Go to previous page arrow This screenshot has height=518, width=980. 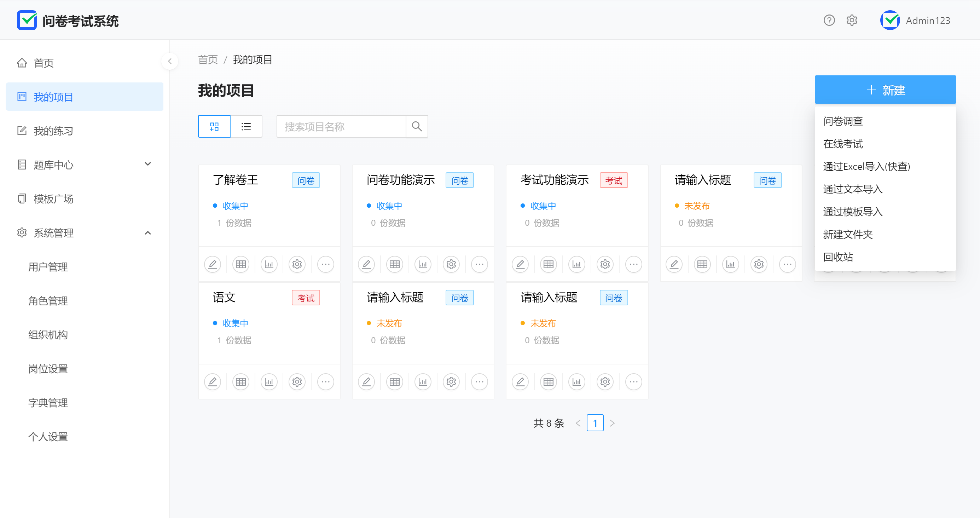tap(578, 423)
